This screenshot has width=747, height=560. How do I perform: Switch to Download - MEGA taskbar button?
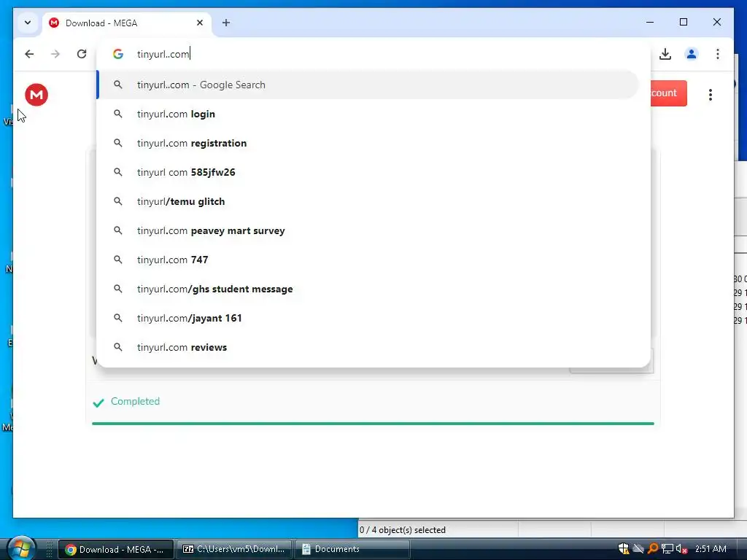(x=116, y=550)
